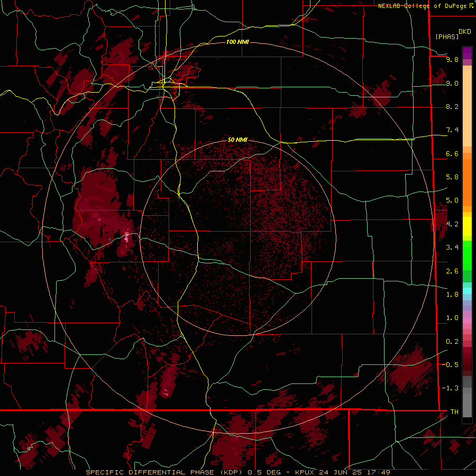Select the 5.0 scale value
Viewport: 476px width, 476px height.
click(452, 200)
